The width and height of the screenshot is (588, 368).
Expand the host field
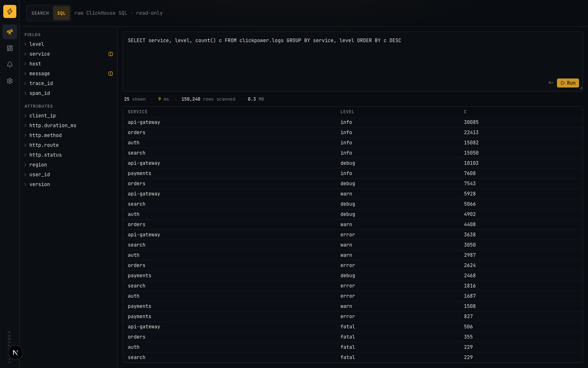[68, 64]
